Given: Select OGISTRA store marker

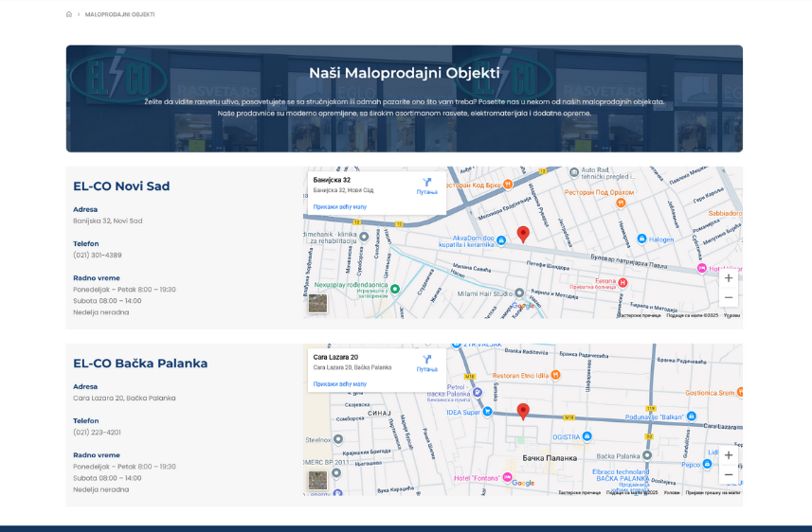Looking at the screenshot, I should 586,436.
